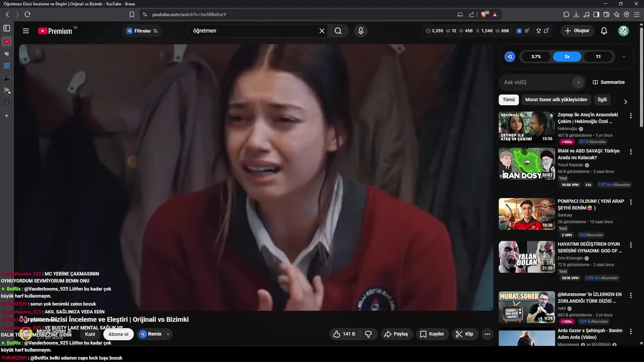Dislike the video
The height and width of the screenshot is (362, 644).
pyautogui.click(x=368, y=334)
